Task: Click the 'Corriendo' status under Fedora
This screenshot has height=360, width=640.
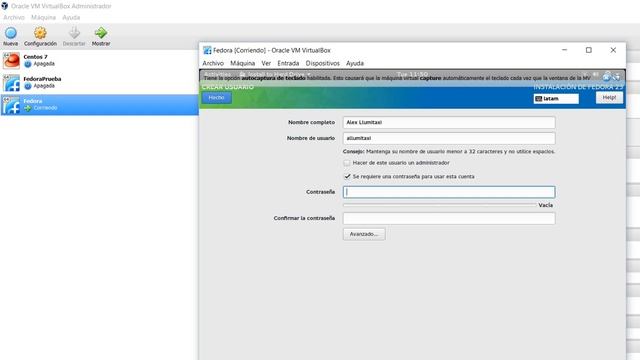Action: (x=45, y=108)
